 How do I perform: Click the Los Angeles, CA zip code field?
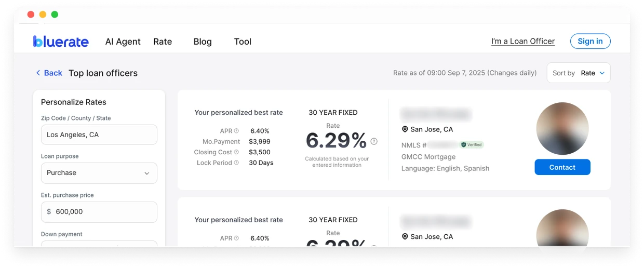pyautogui.click(x=99, y=135)
